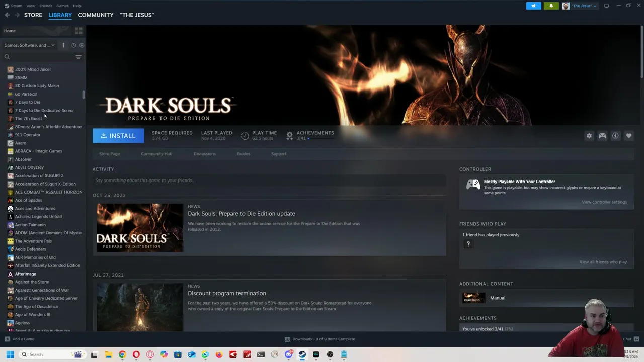Screen dimensions: 644x362
Task: Switch to Big Picture mode via monitor icon
Action: click(x=606, y=6)
